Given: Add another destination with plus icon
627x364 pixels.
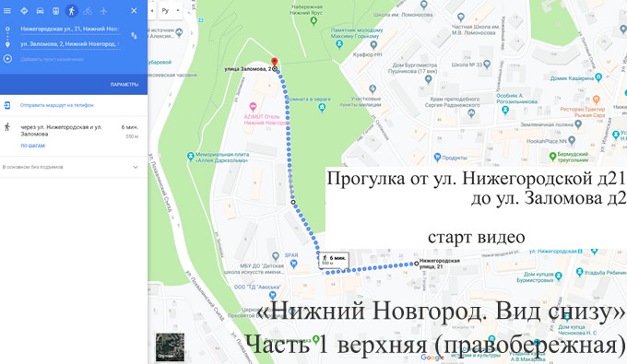Looking at the screenshot, I should (7, 59).
